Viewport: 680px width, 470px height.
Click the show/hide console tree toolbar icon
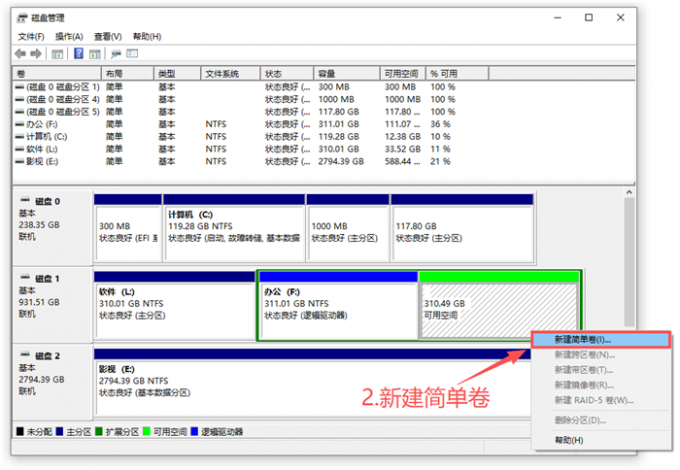(58, 53)
